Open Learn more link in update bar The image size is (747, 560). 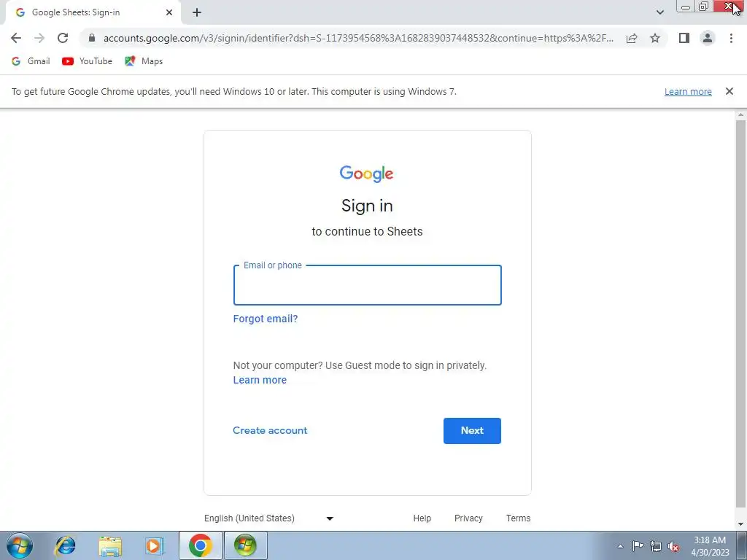pyautogui.click(x=688, y=91)
